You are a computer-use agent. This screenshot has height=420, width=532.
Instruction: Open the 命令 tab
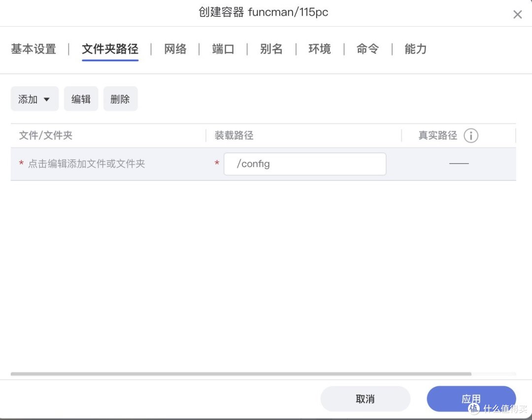click(366, 49)
